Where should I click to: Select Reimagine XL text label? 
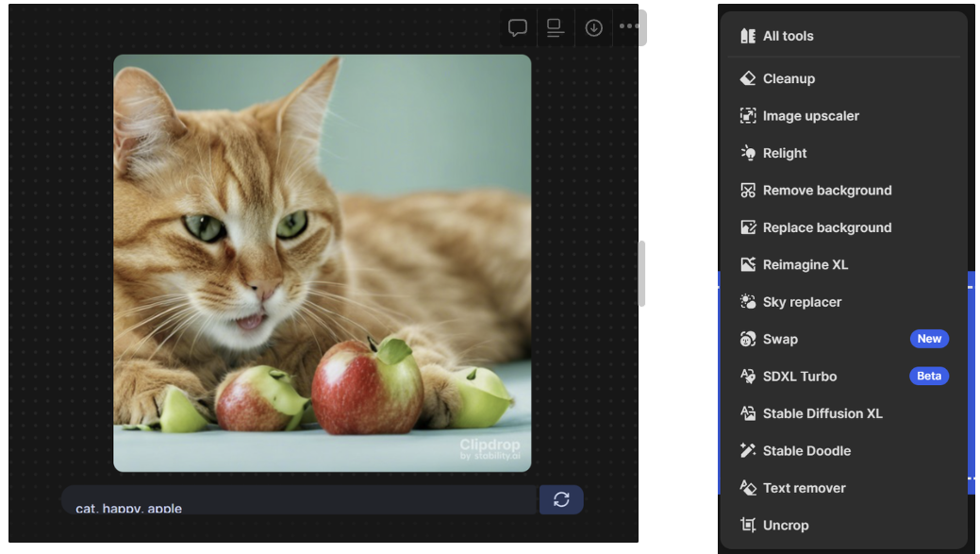pyautogui.click(x=805, y=264)
